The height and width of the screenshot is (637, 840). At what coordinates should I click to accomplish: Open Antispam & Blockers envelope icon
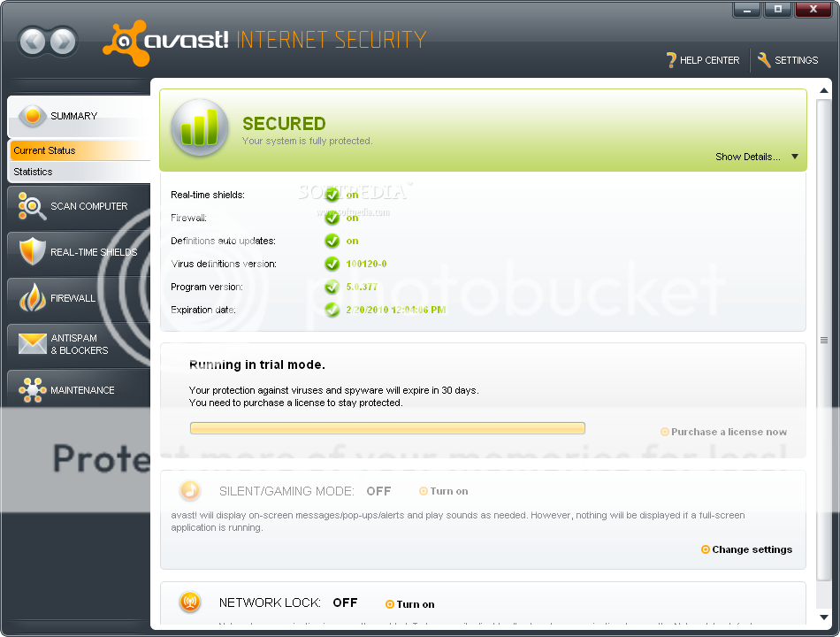pyautogui.click(x=33, y=343)
